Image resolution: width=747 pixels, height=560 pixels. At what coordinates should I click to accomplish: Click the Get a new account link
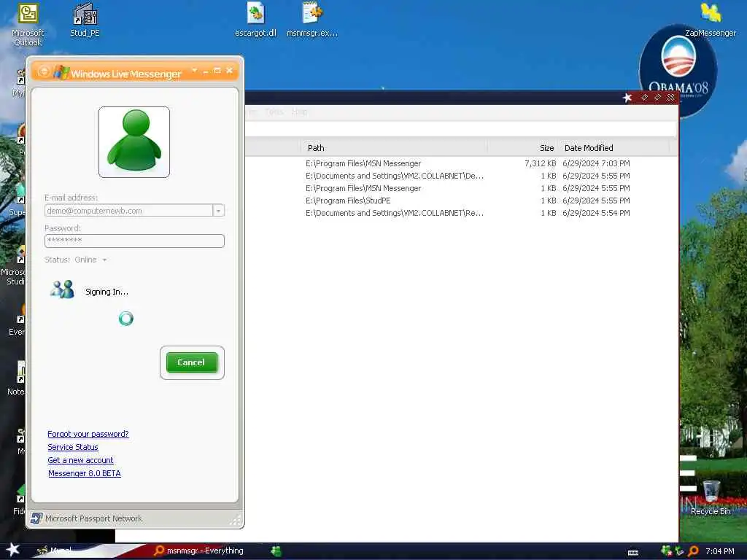tap(80, 460)
